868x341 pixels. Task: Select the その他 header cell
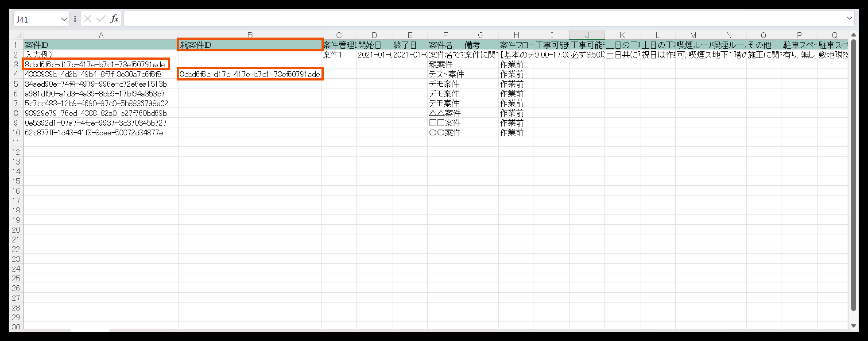(764, 45)
